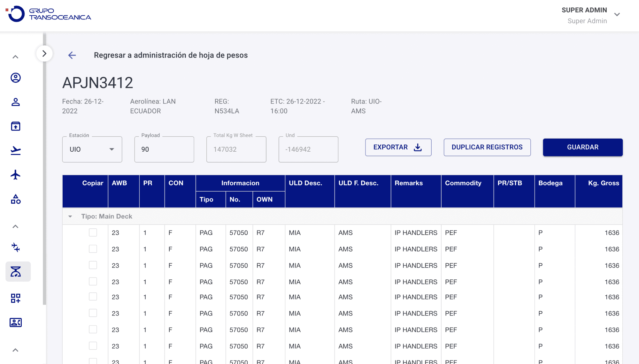Check the Copiar box in second row
Image resolution: width=639 pixels, height=364 pixels.
(93, 249)
